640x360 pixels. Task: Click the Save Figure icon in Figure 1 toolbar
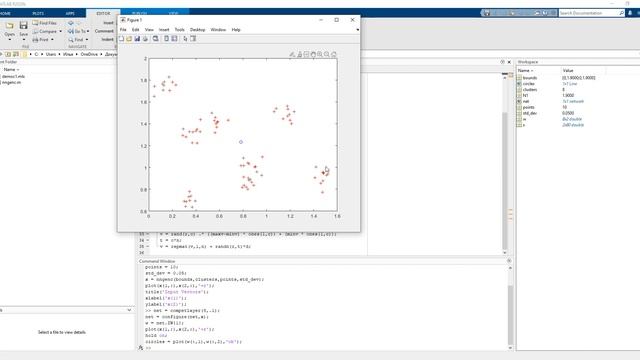(x=137, y=39)
